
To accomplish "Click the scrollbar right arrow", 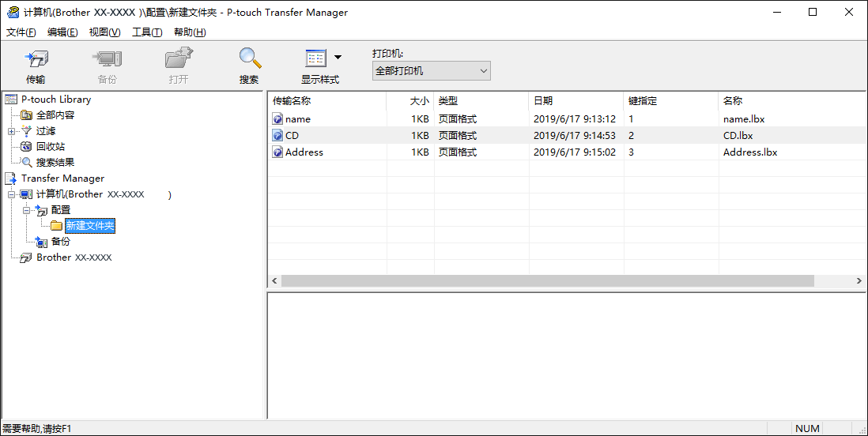I will coord(859,281).
